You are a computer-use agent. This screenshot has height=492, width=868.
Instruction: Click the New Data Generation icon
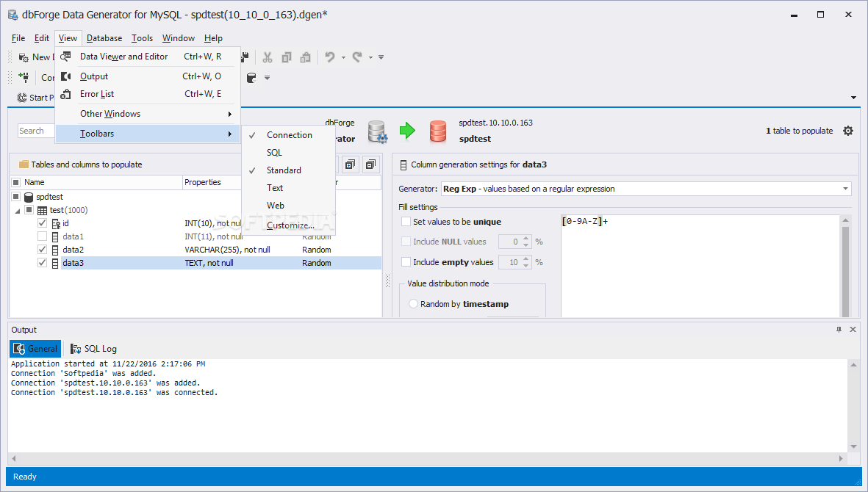pos(24,57)
